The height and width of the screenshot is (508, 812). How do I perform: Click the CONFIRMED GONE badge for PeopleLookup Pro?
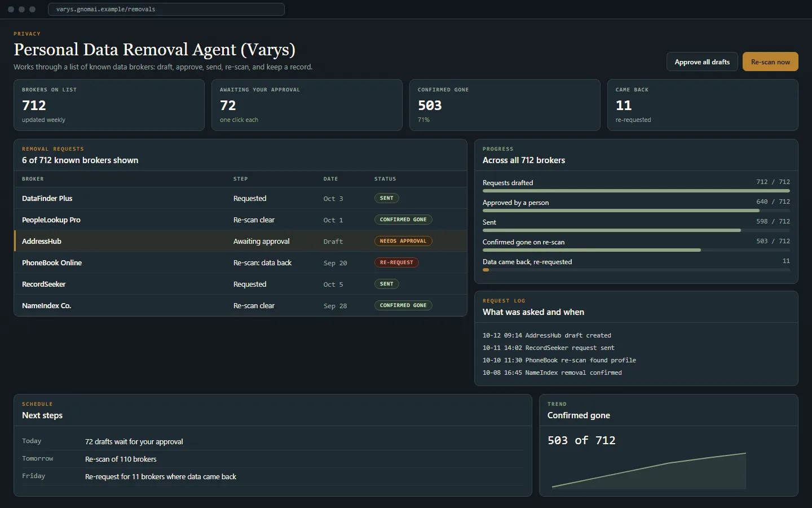pyautogui.click(x=403, y=220)
